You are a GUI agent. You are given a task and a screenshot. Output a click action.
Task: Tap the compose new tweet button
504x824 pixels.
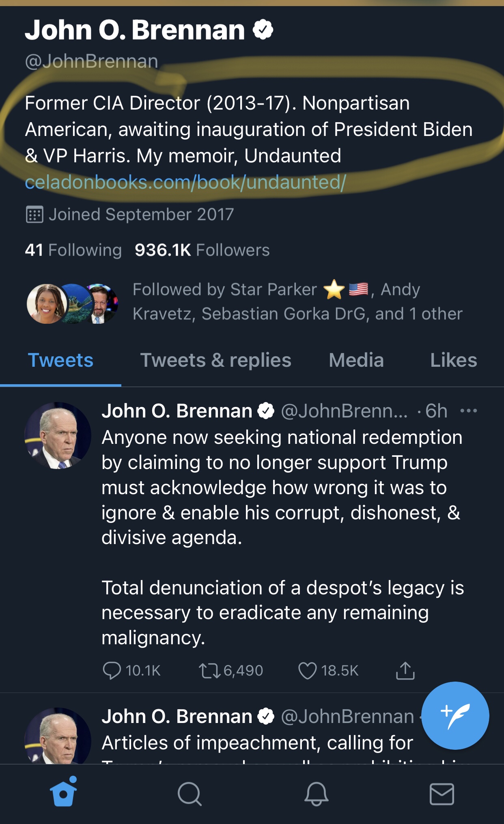455,715
